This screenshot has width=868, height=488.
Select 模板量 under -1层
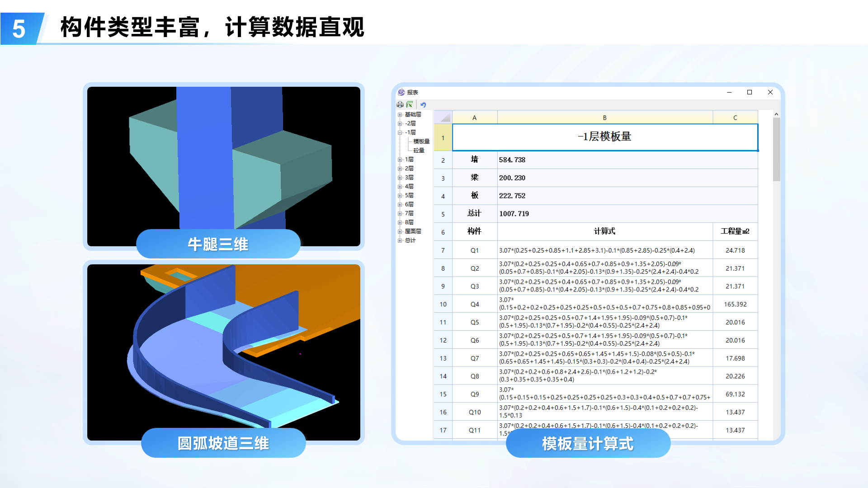421,141
